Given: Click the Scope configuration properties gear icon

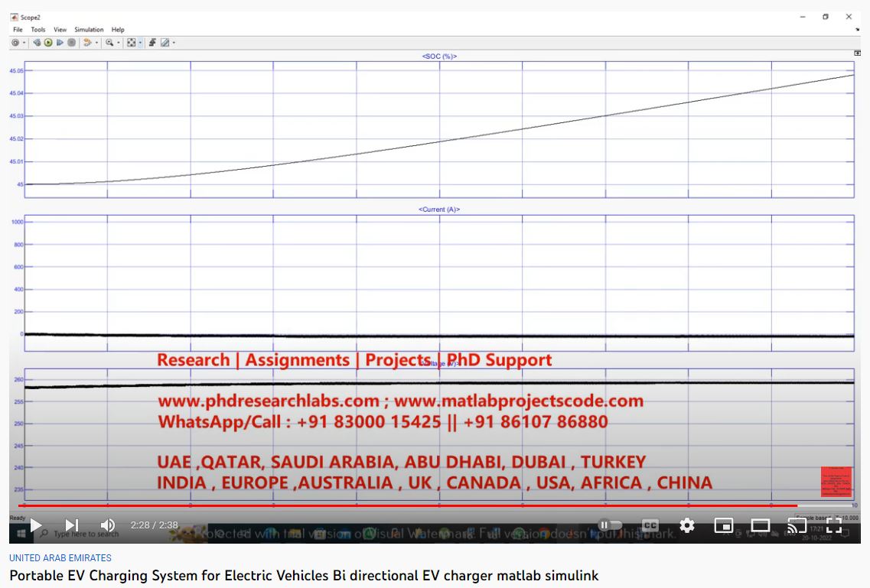Looking at the screenshot, I should tap(15, 43).
